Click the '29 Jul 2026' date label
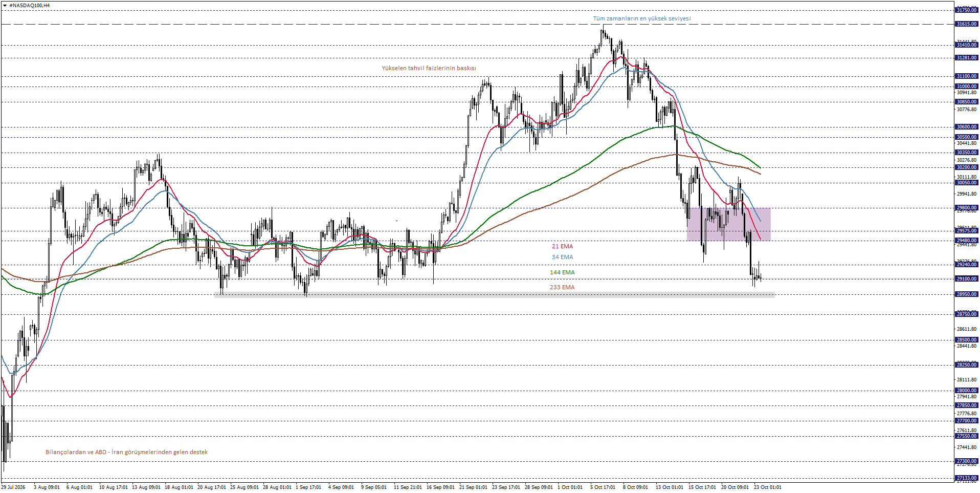This screenshot has height=493, width=980. tap(13, 487)
